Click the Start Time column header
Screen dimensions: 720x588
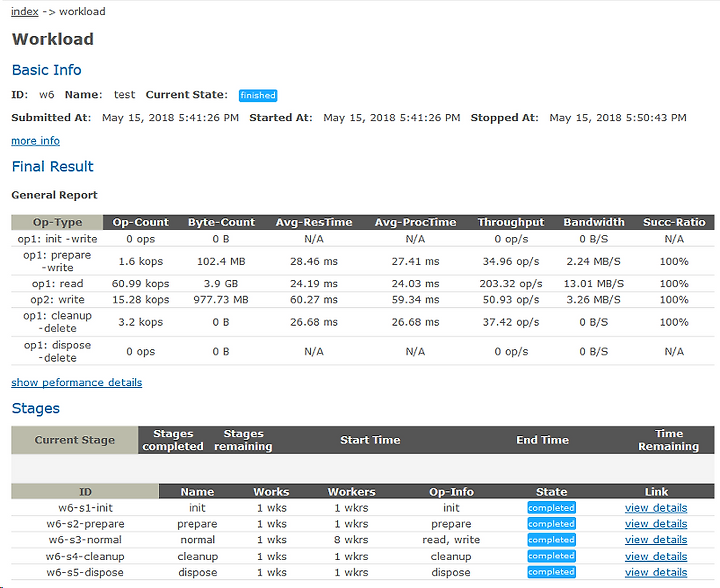pyautogui.click(x=370, y=440)
